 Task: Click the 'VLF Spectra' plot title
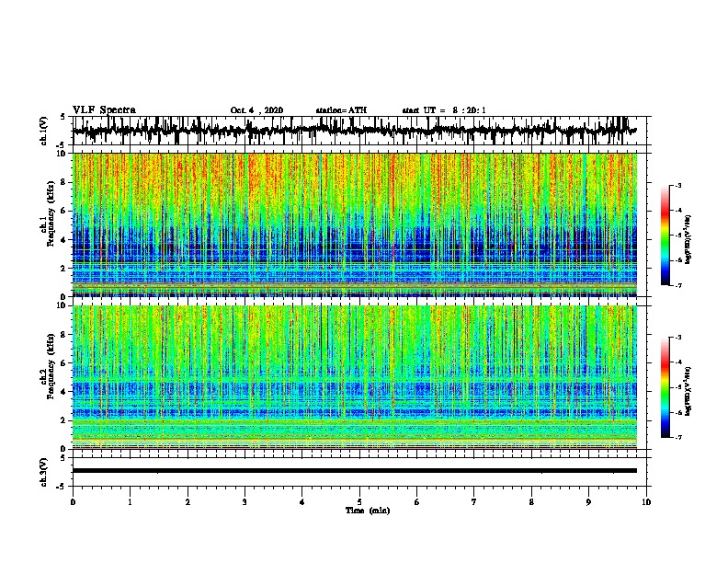104,110
